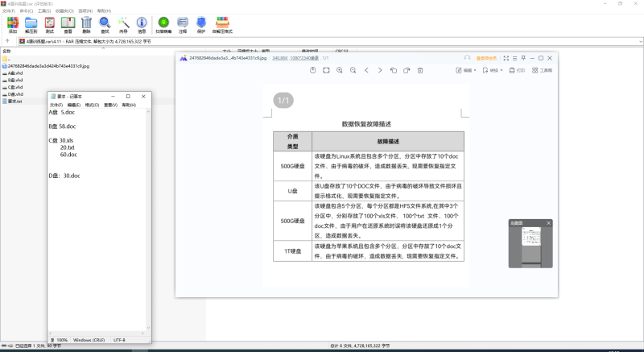Click the parent folder '..' entry
This screenshot has height=352, width=644.
point(6,59)
